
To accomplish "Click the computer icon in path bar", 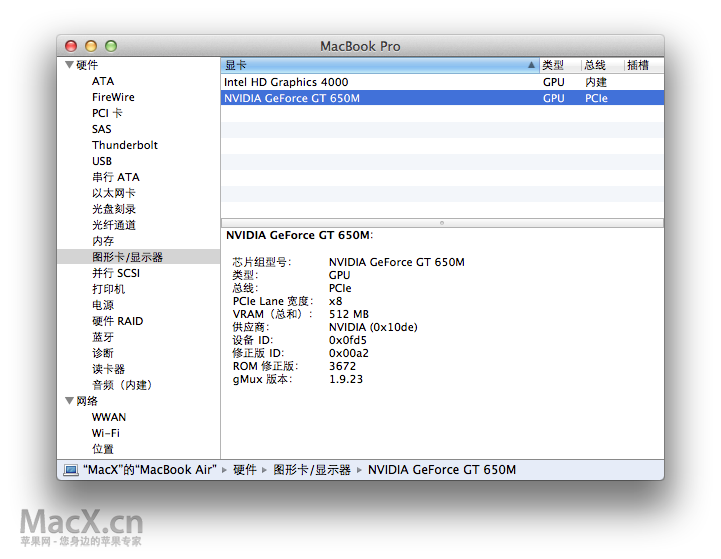I will pos(70,470).
